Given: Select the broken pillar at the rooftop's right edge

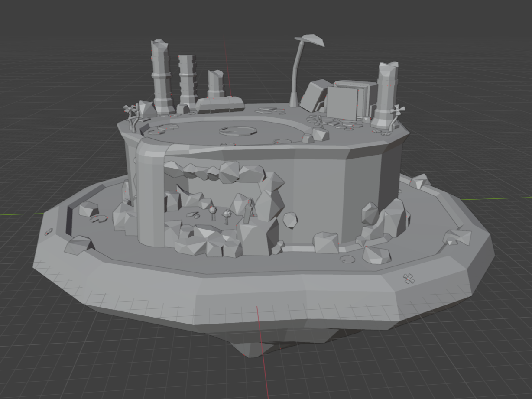Looking at the screenshot, I should tap(386, 95).
